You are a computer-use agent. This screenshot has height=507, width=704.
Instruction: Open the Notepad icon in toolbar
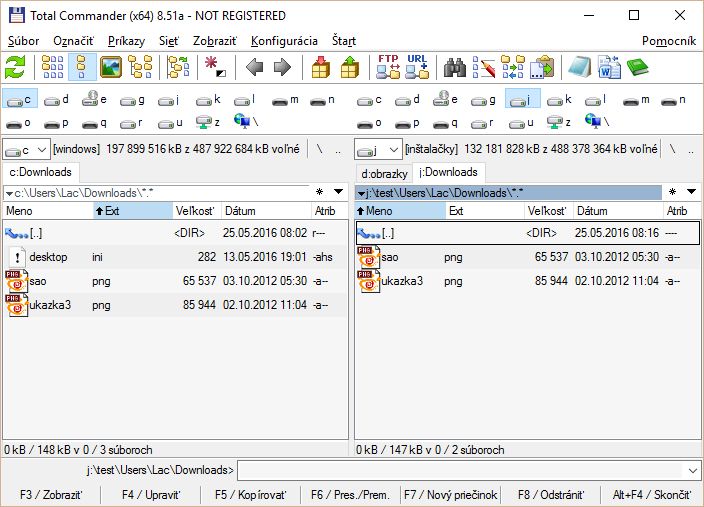tap(580, 67)
